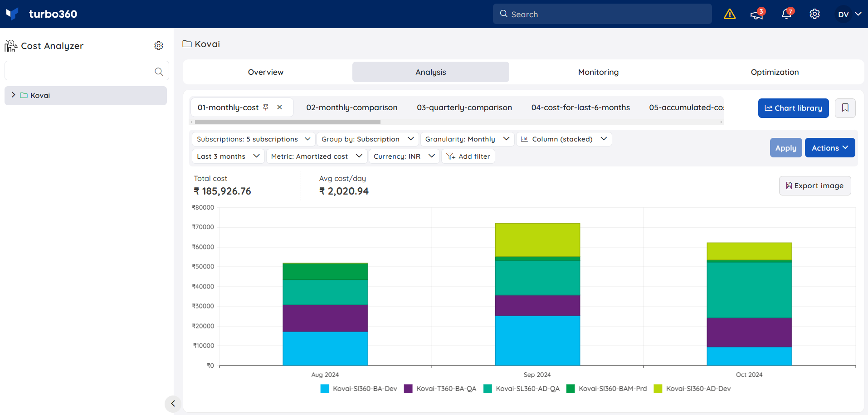Switch to the Monitoring tab

(598, 72)
